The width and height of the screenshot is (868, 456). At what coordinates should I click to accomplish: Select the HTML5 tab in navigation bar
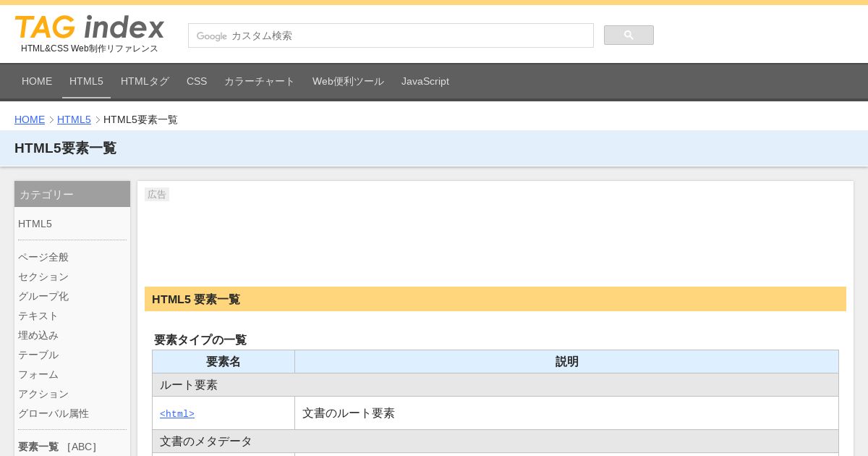86,81
